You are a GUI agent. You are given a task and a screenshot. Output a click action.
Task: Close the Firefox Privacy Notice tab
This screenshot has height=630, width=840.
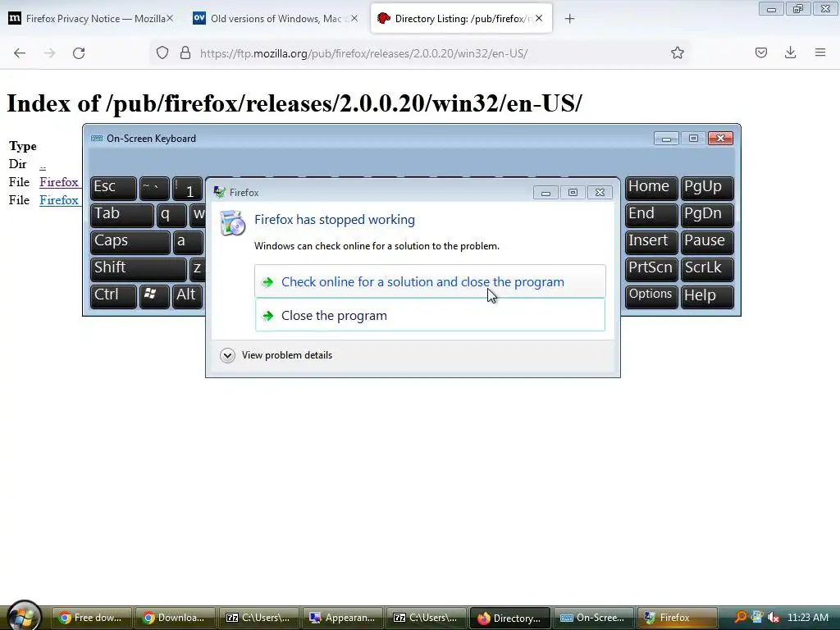[169, 18]
